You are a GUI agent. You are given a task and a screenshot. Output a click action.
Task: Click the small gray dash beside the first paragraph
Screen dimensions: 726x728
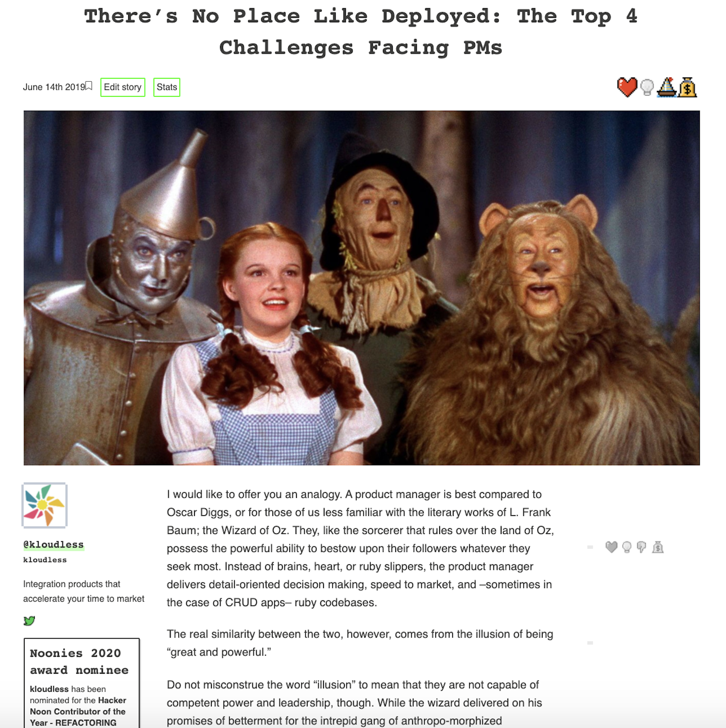tap(590, 547)
